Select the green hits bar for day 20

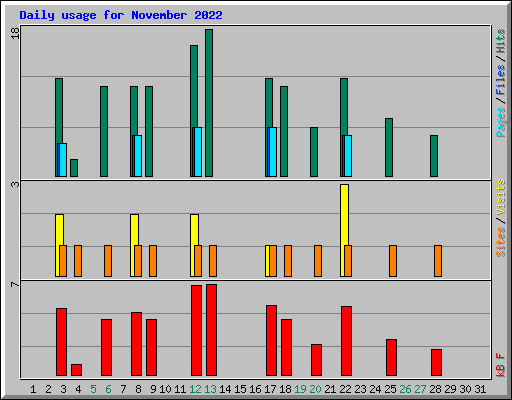click(314, 152)
